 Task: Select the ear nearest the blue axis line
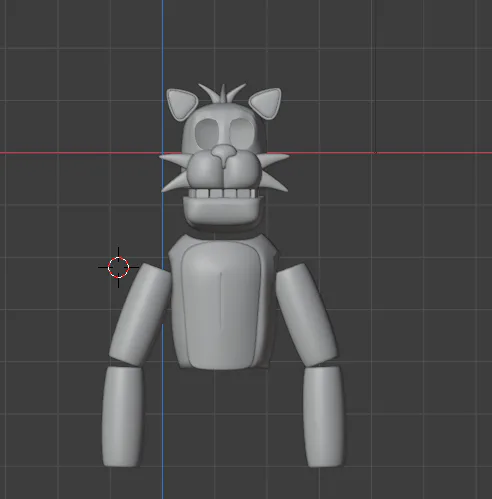(181, 104)
